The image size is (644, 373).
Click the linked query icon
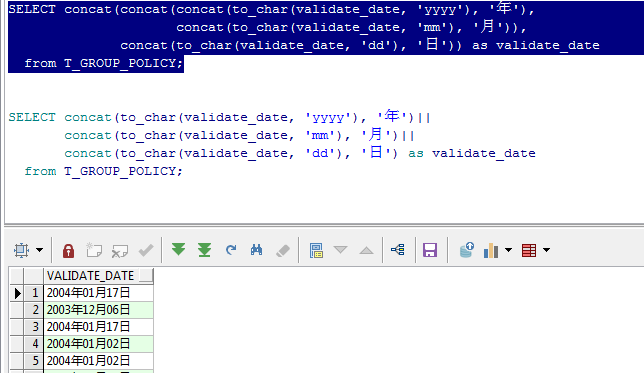click(398, 250)
